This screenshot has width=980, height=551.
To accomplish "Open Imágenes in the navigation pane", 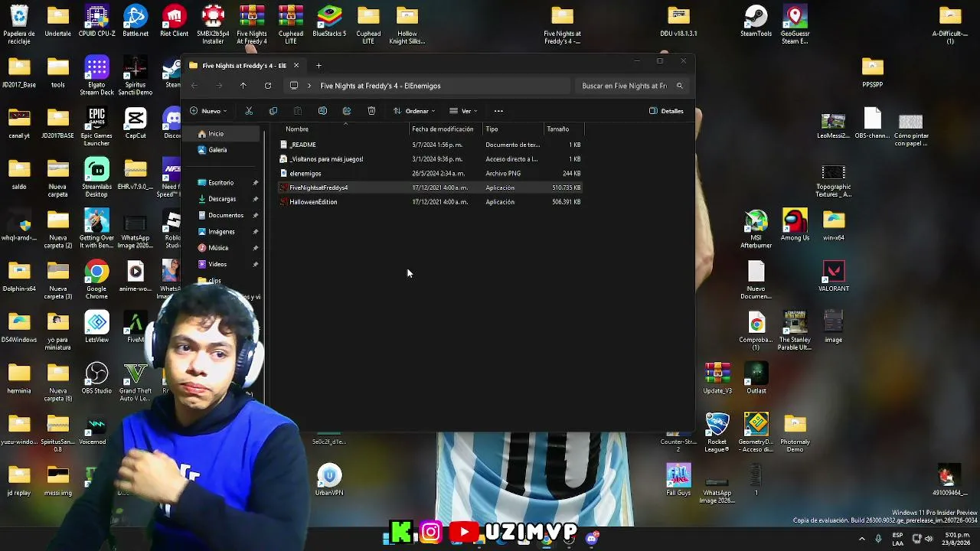I will point(223,232).
